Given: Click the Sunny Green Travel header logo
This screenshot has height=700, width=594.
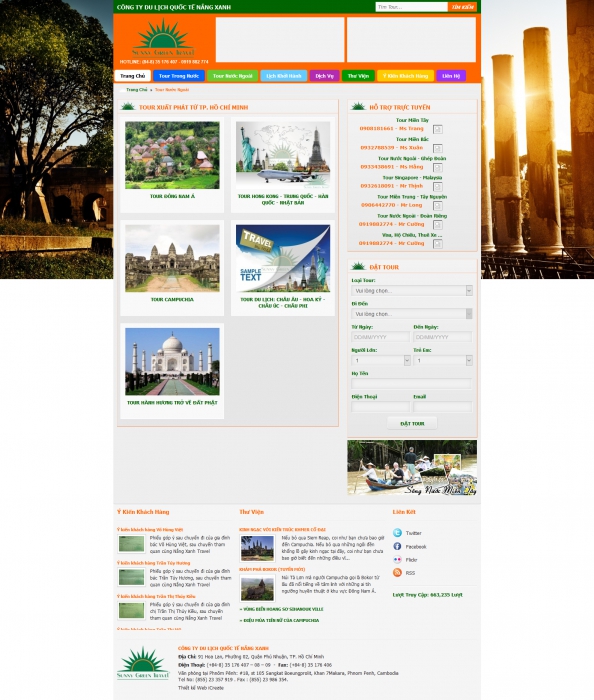Looking at the screenshot, I should pos(163,38).
